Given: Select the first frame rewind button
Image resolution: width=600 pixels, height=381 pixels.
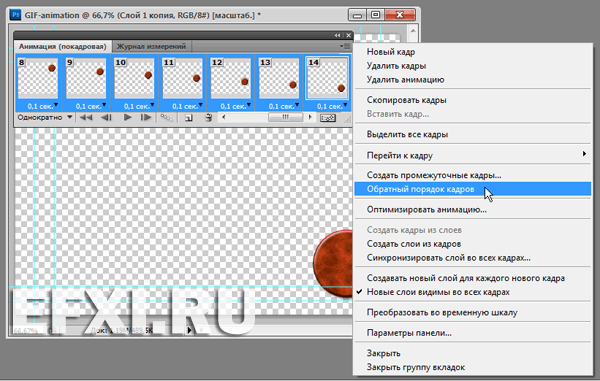Looking at the screenshot, I should click(85, 117).
